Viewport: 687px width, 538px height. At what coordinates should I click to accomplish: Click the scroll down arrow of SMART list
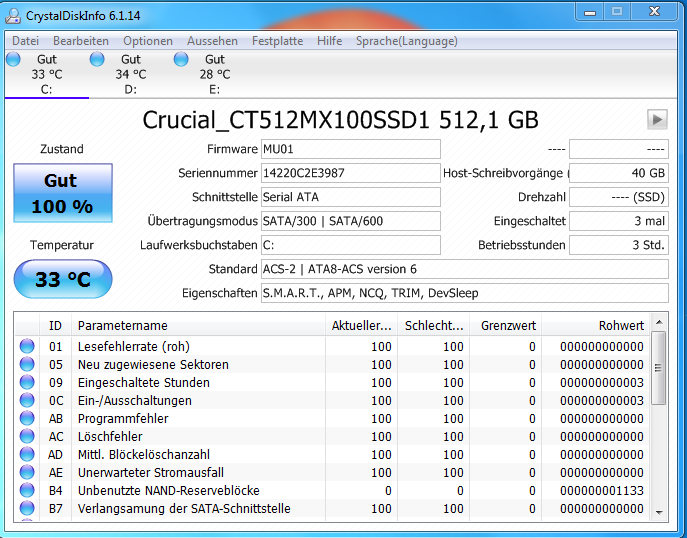tap(659, 512)
